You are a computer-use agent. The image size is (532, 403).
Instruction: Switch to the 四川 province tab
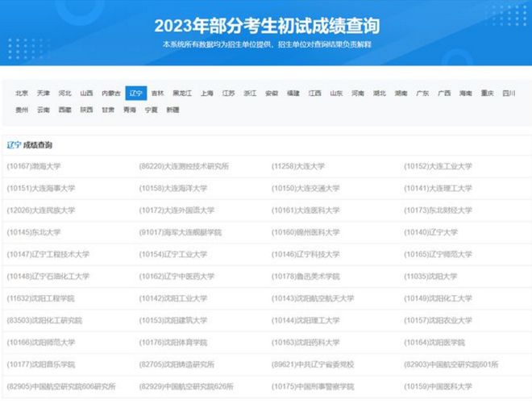click(508, 93)
